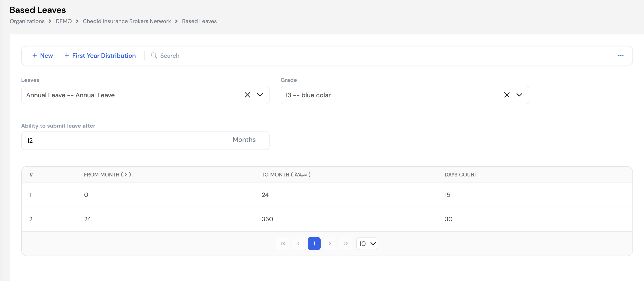This screenshot has height=281, width=644.
Task: Open the Annual Leave combo box
Action: [x=145, y=95]
